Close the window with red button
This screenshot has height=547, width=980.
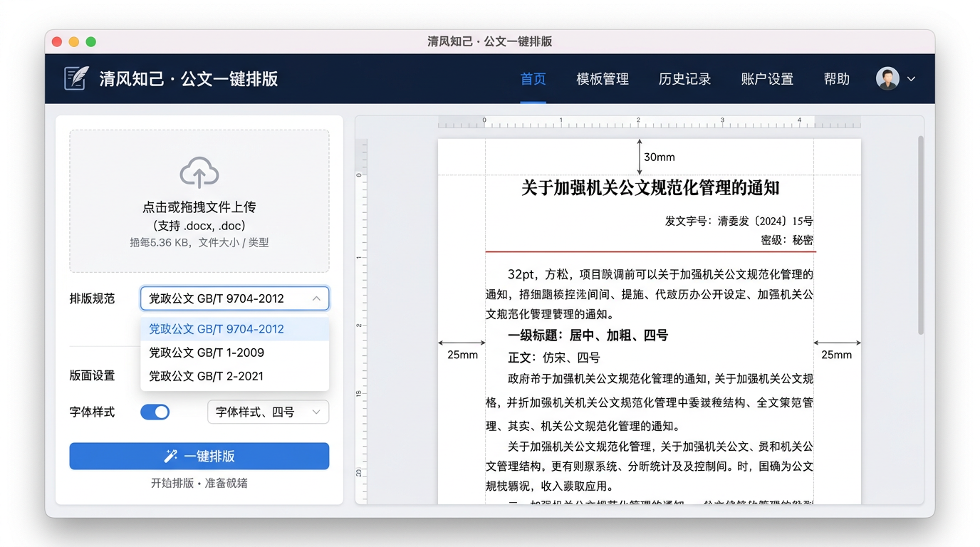[57, 42]
